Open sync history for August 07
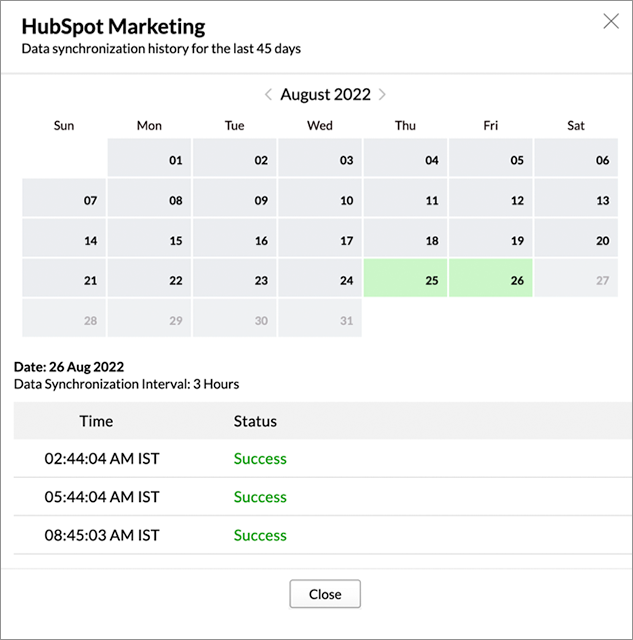This screenshot has height=640, width=633. pyautogui.click(x=64, y=198)
